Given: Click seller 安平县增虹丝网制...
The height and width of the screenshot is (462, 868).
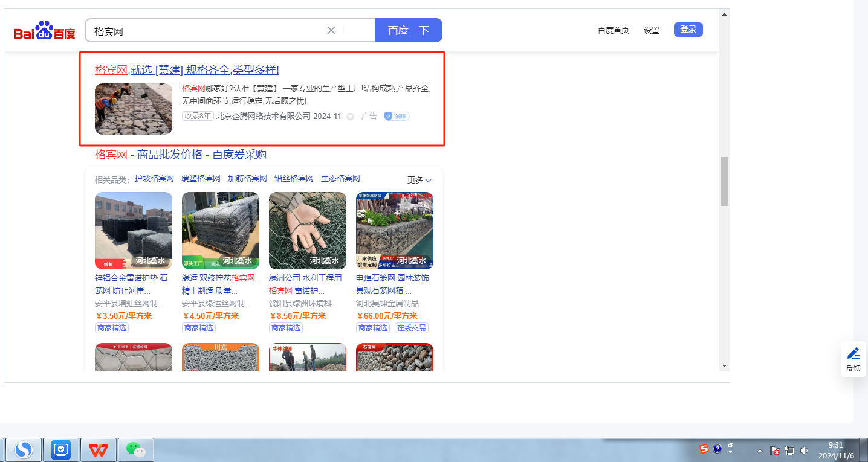Looking at the screenshot, I should point(129,303).
